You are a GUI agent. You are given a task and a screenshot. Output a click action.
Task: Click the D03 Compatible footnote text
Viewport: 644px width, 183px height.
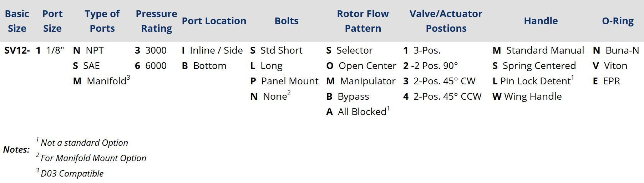(71, 174)
